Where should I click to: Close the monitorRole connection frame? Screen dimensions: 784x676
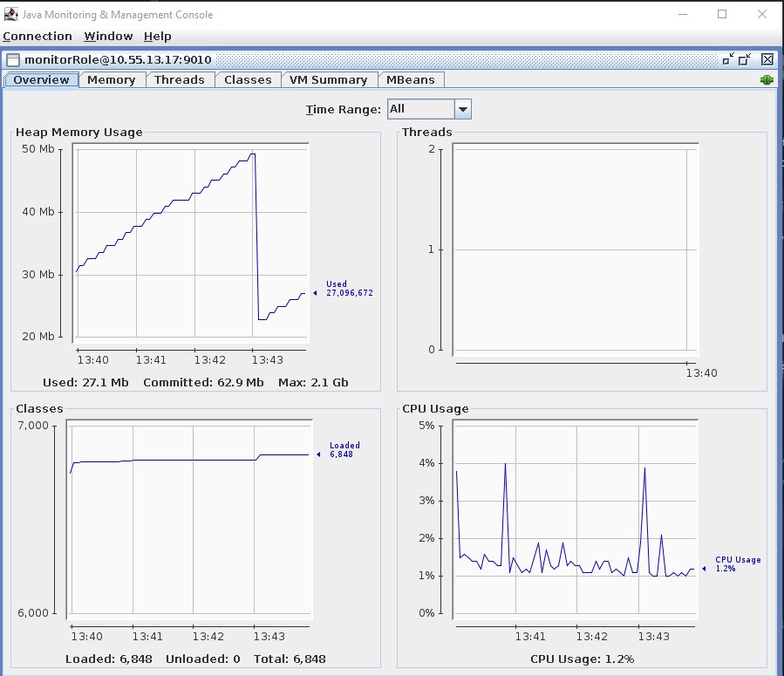pos(767,59)
